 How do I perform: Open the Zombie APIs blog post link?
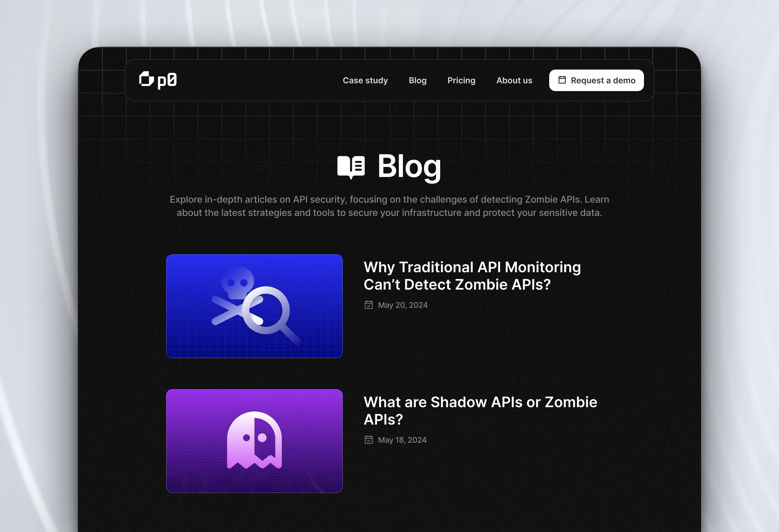480,410
